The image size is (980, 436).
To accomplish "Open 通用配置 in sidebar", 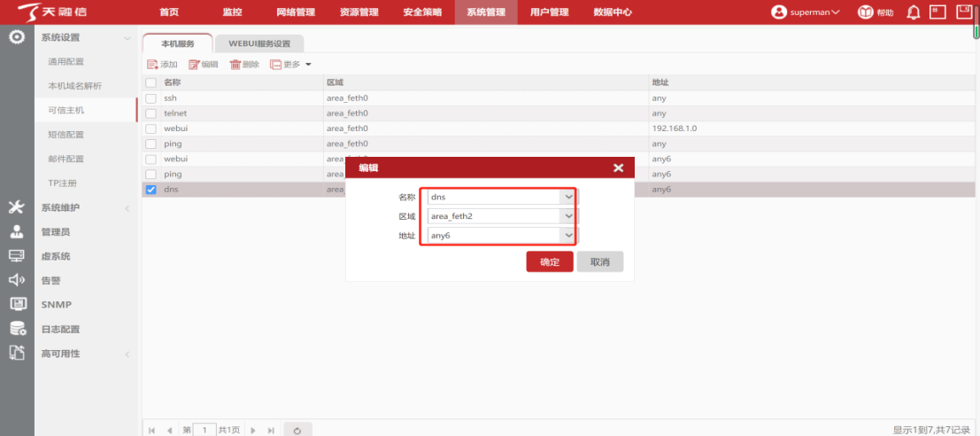I will (66, 62).
